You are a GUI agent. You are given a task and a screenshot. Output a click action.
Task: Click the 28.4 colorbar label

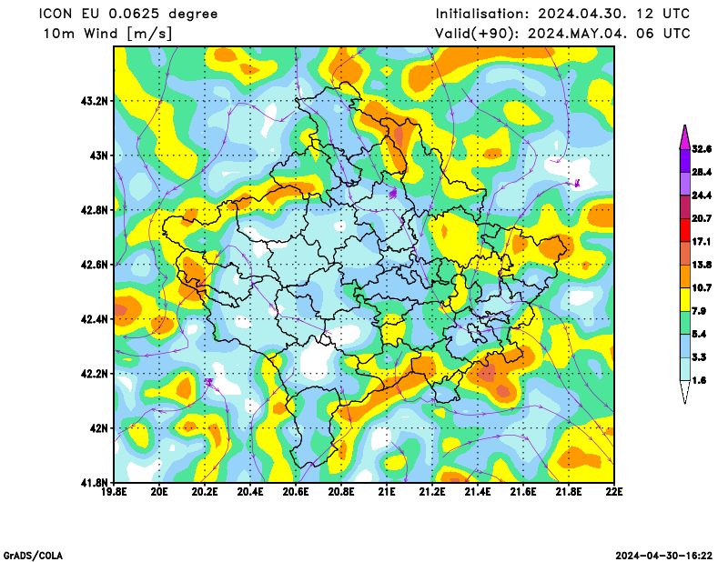tap(702, 172)
